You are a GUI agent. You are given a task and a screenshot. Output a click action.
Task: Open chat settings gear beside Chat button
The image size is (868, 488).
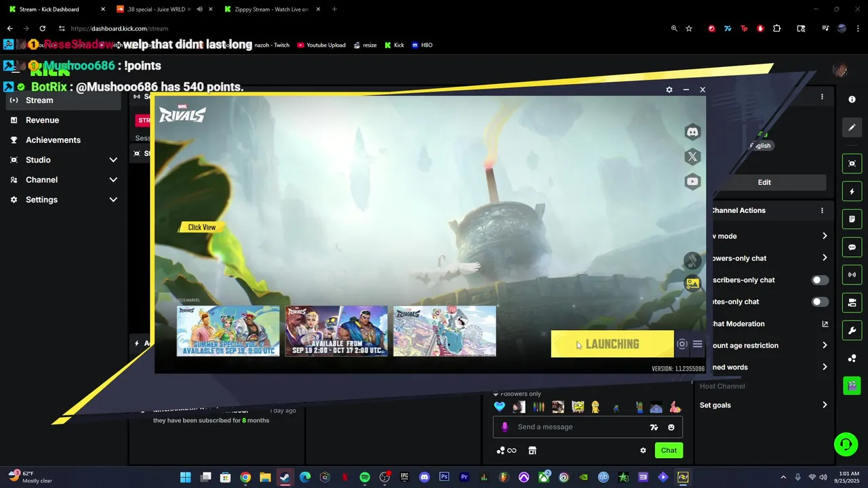click(x=643, y=450)
